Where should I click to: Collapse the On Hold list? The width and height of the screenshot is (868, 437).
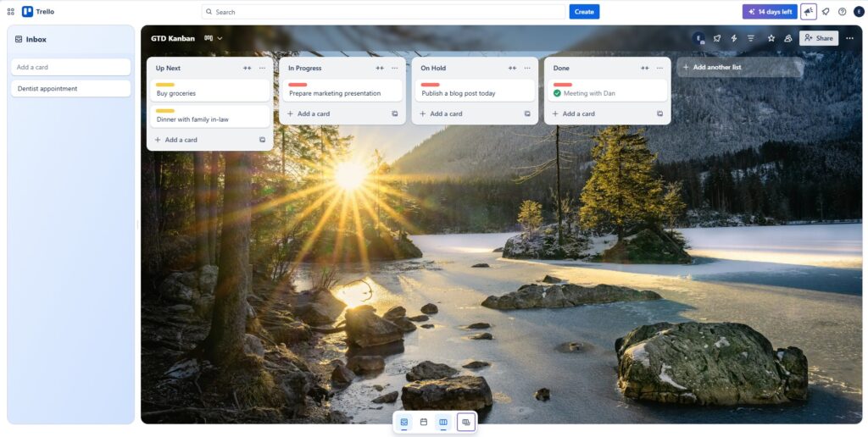512,68
